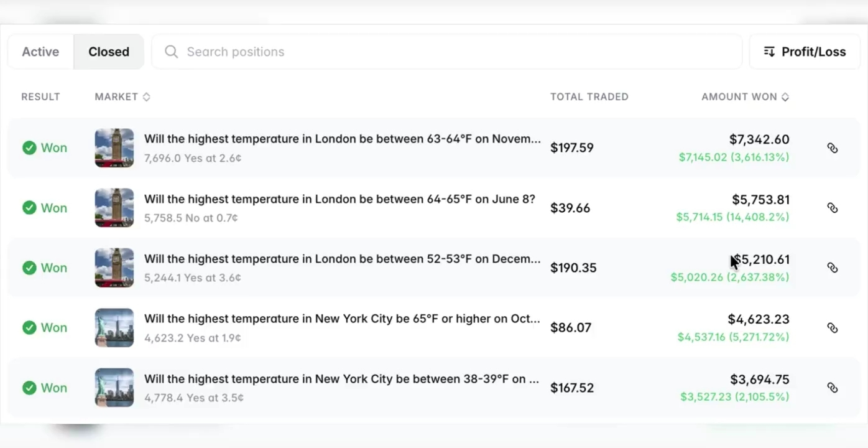Open link icon for London 52-53°F market
The height and width of the screenshot is (448, 868).
click(832, 268)
